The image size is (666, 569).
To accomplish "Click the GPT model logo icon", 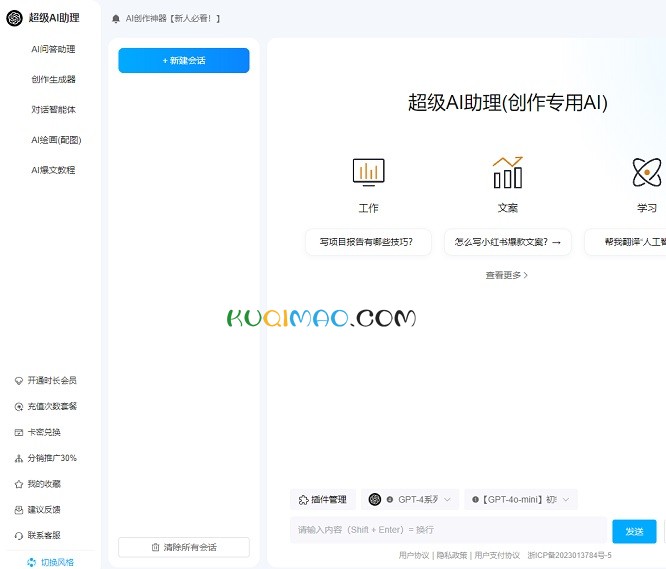I will tap(375, 499).
